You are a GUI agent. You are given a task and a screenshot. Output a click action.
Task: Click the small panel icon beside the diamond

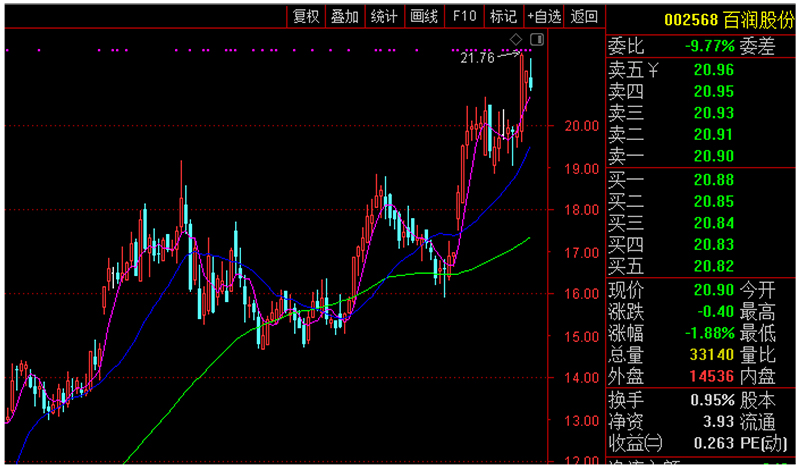[537, 39]
